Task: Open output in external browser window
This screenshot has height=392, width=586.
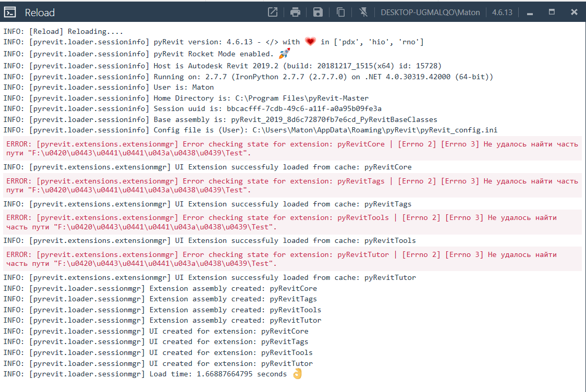Action: (x=272, y=12)
